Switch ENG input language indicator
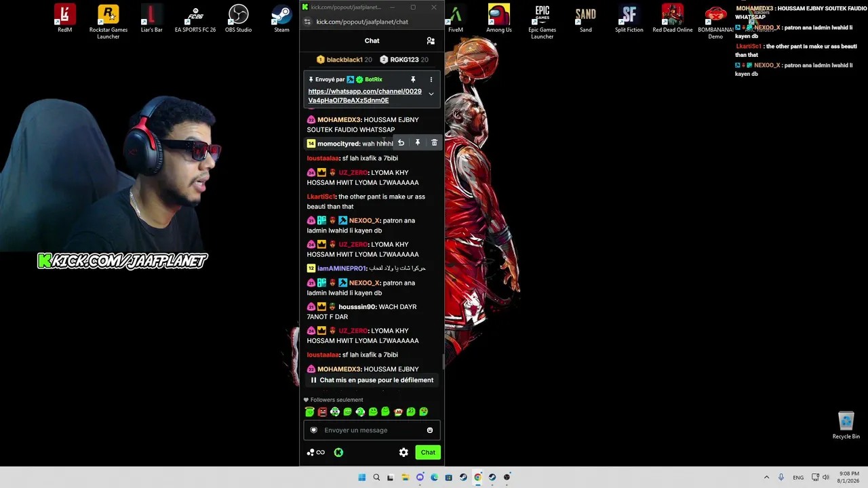Image resolution: width=868 pixels, height=488 pixels. [x=798, y=477]
